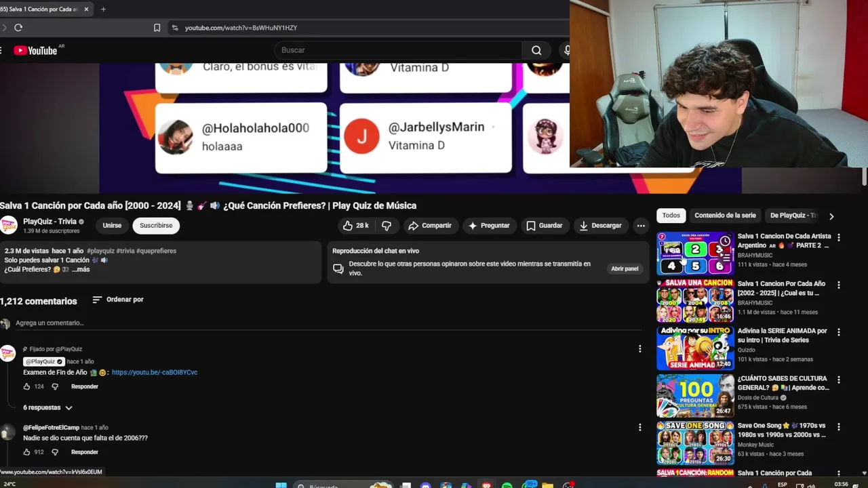Like the video with 28 k likes

pyautogui.click(x=355, y=226)
